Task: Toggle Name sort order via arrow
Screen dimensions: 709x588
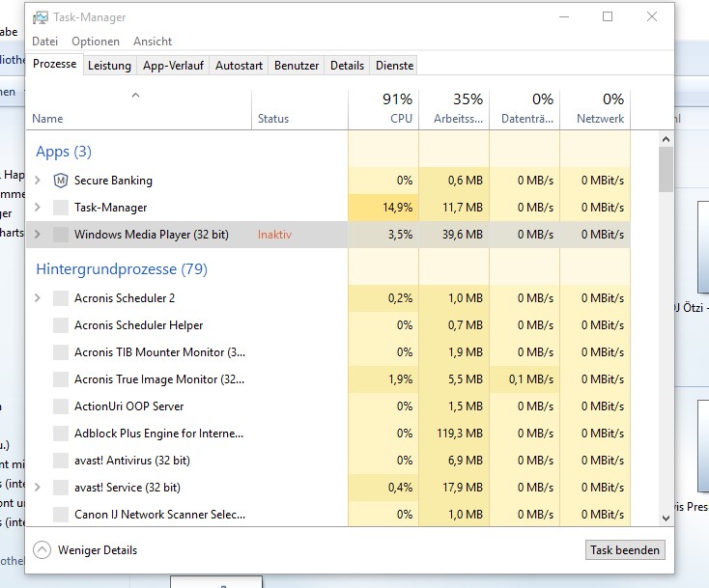Action: pyautogui.click(x=135, y=96)
